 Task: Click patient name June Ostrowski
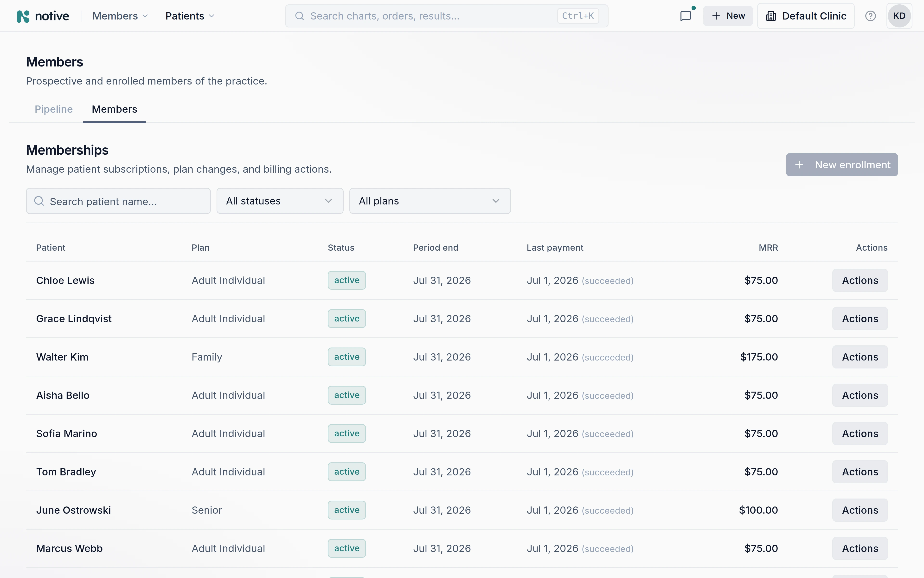[74, 510]
